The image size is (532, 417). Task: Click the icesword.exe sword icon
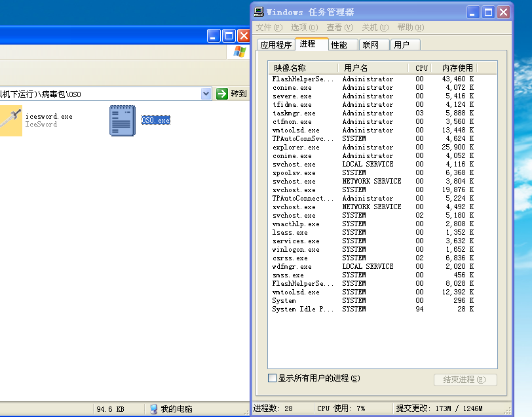[x=10, y=120]
